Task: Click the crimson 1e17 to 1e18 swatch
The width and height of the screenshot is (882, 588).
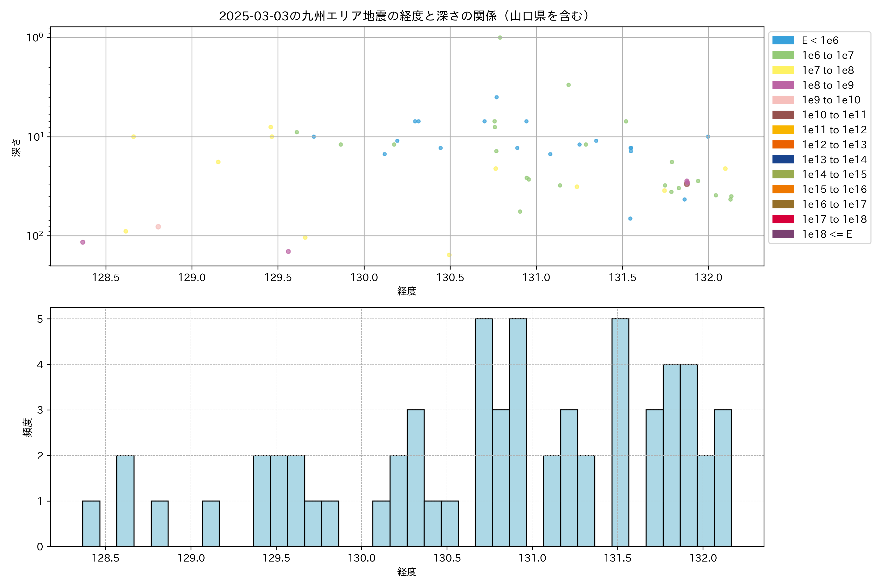Action: click(x=783, y=219)
